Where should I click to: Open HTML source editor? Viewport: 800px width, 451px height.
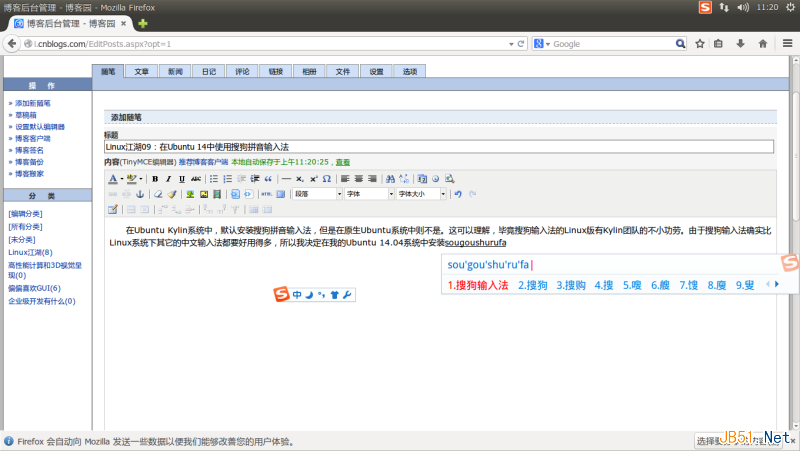266,194
